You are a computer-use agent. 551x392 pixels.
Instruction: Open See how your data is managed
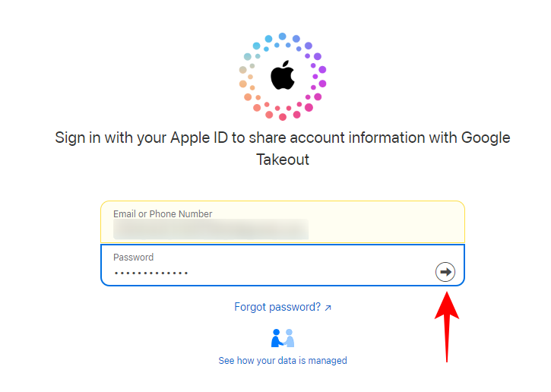282,360
